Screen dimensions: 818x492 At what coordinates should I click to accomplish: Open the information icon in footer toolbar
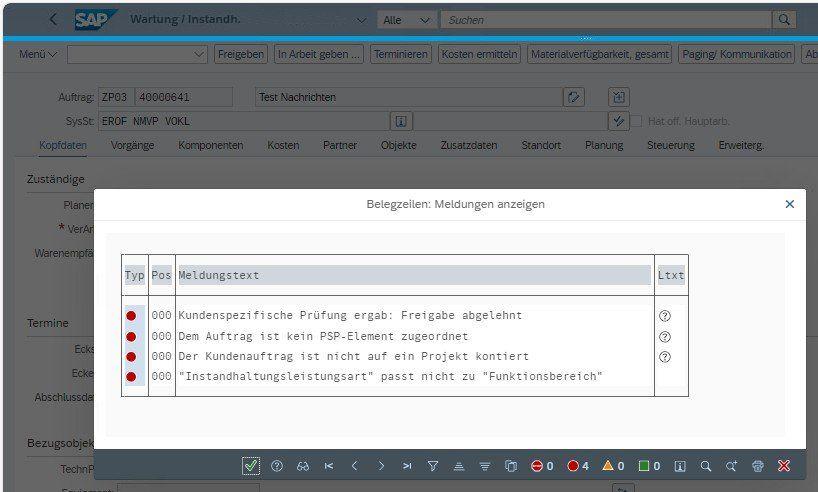pyautogui.click(x=680, y=466)
